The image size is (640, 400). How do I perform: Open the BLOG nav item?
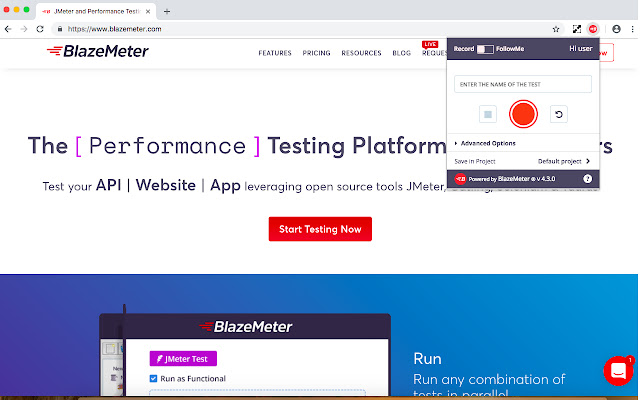pyautogui.click(x=402, y=53)
